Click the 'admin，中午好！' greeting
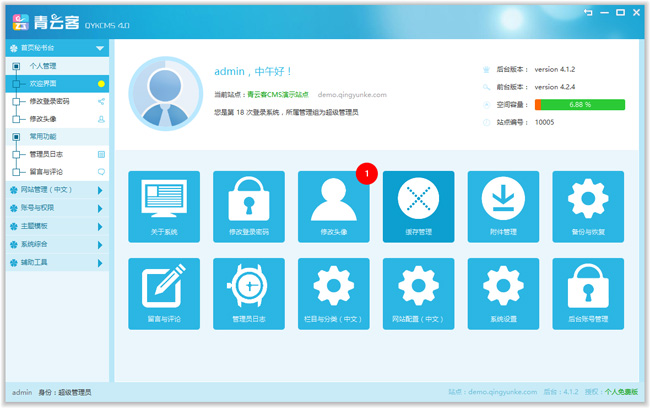Viewport: 650px width, 408px height. coord(253,71)
